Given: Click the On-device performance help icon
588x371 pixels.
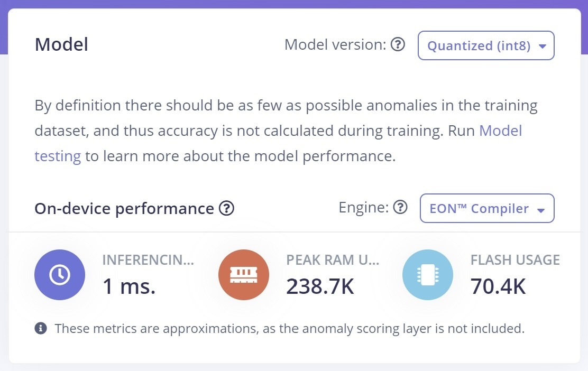Looking at the screenshot, I should click(226, 208).
